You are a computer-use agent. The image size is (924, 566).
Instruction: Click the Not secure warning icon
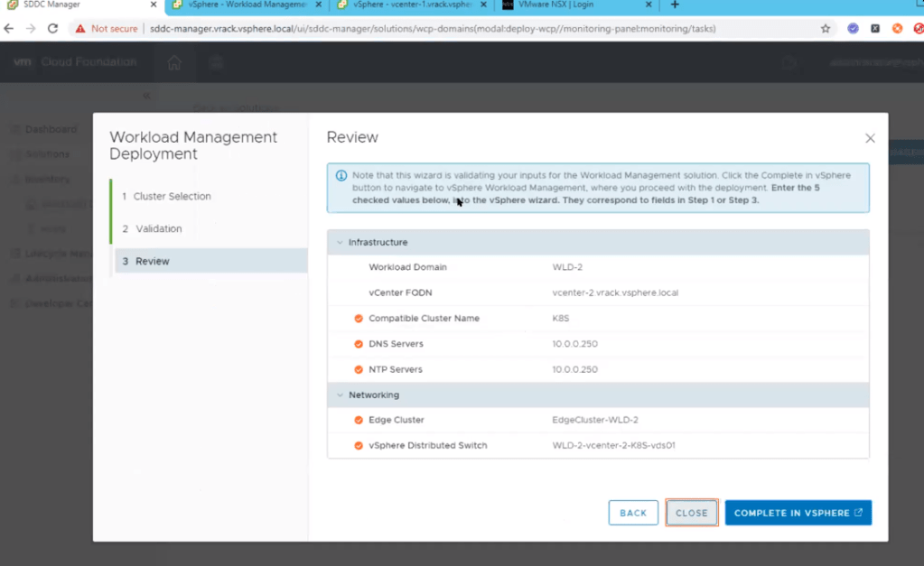pyautogui.click(x=80, y=29)
